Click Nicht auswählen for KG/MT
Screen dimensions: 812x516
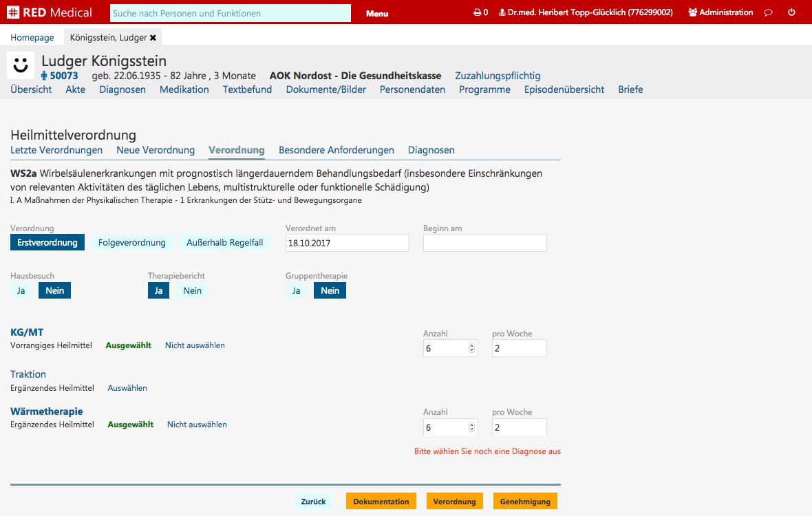coord(195,345)
